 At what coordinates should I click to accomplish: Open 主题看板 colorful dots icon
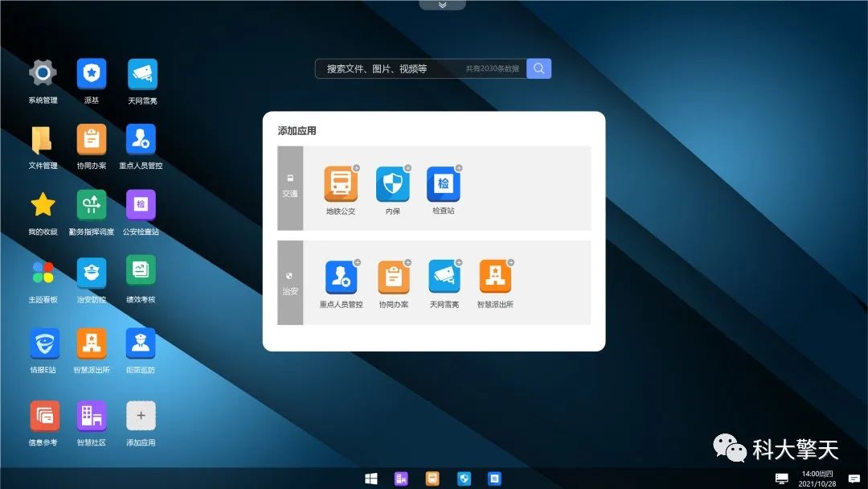coord(43,272)
